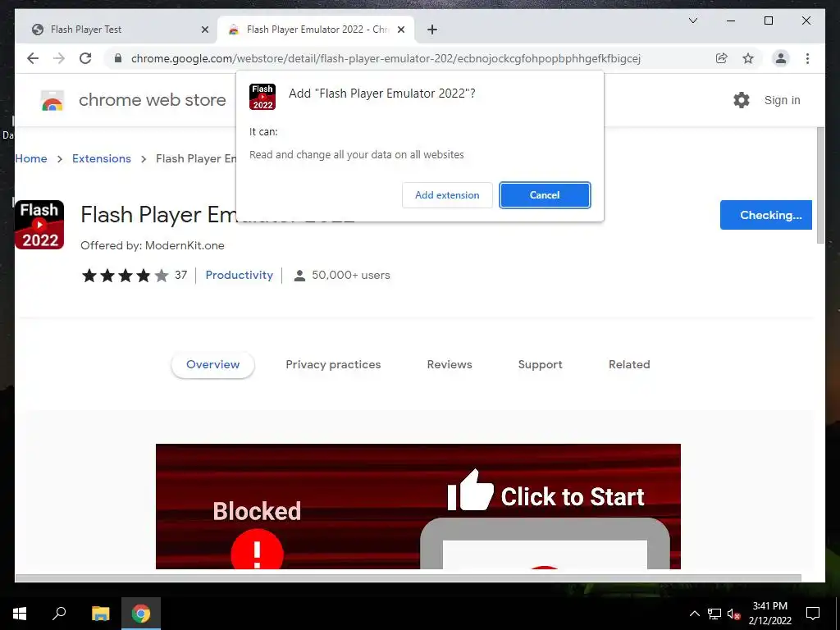Open the Reviews tab

(450, 365)
